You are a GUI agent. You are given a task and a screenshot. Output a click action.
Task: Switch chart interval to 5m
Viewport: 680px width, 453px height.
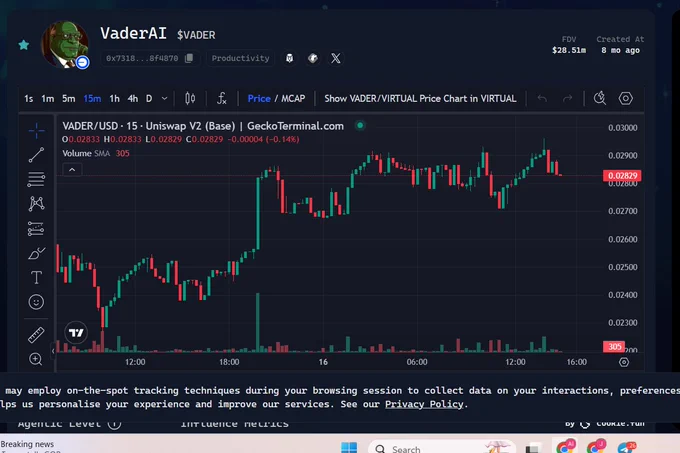pos(69,99)
